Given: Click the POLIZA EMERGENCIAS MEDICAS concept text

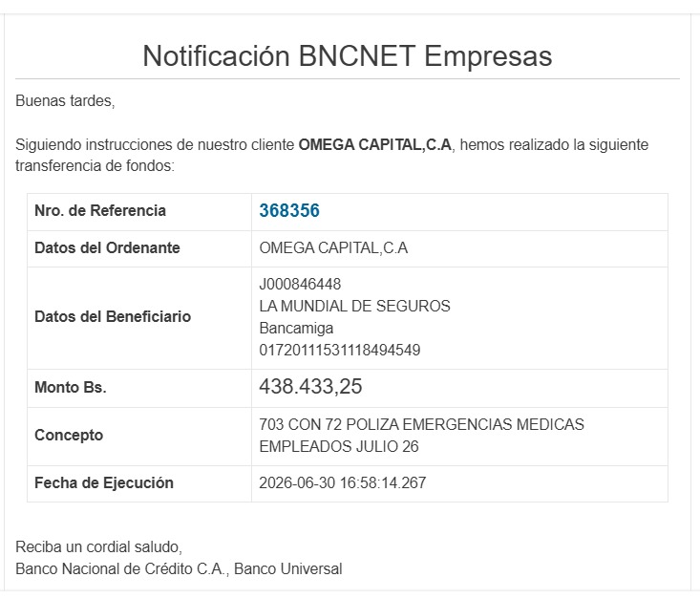Looking at the screenshot, I should [x=465, y=424].
